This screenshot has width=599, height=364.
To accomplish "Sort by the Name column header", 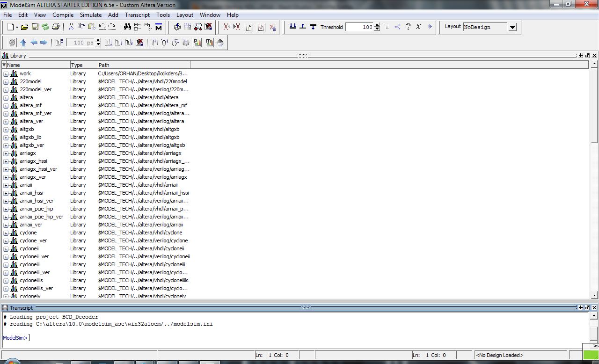I will click(36, 65).
